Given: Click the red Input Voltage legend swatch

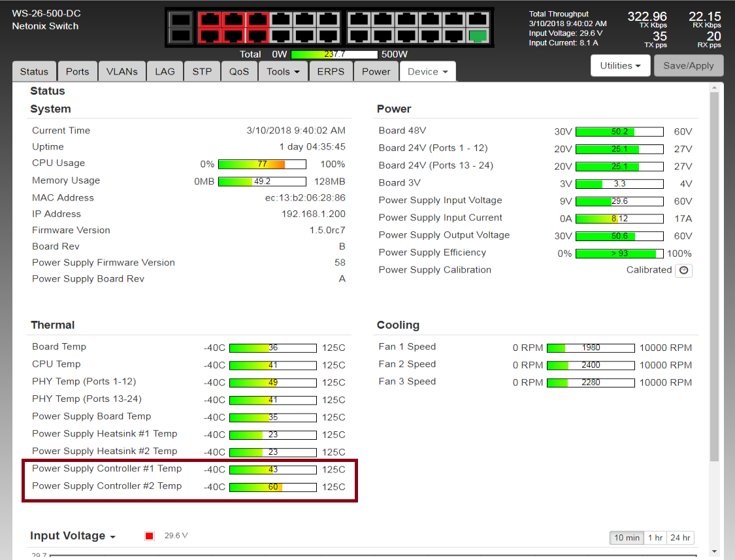Looking at the screenshot, I should click(x=150, y=536).
